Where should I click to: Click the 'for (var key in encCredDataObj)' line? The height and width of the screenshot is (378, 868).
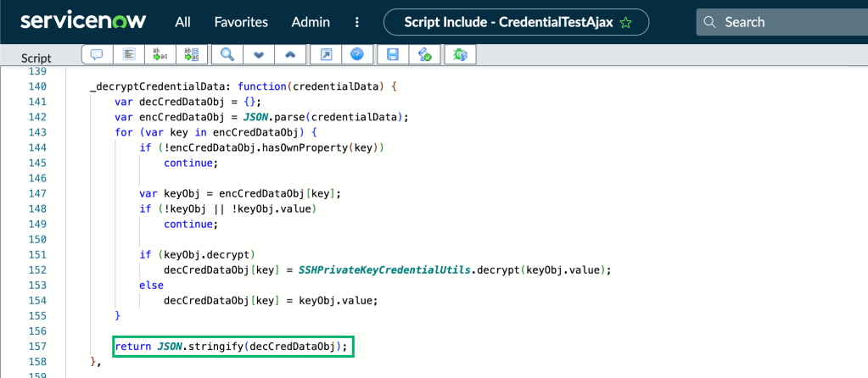[215, 132]
